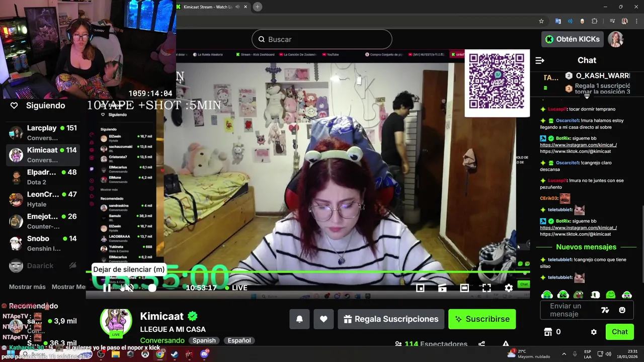Click the green Chat send button

click(x=620, y=332)
